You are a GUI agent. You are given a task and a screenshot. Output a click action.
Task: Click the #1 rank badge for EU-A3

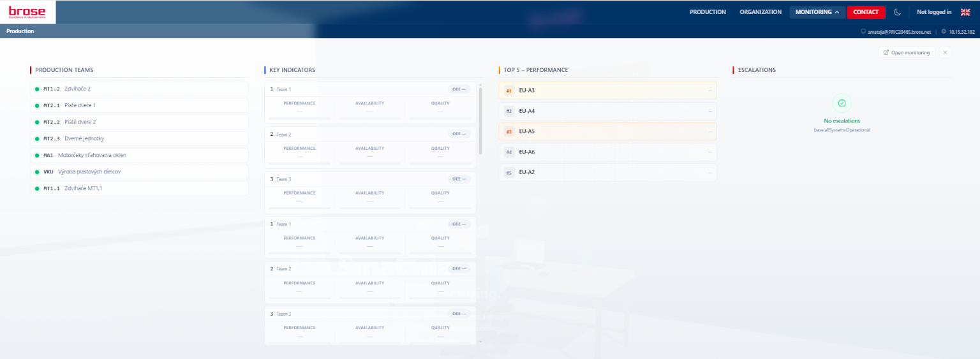point(509,91)
